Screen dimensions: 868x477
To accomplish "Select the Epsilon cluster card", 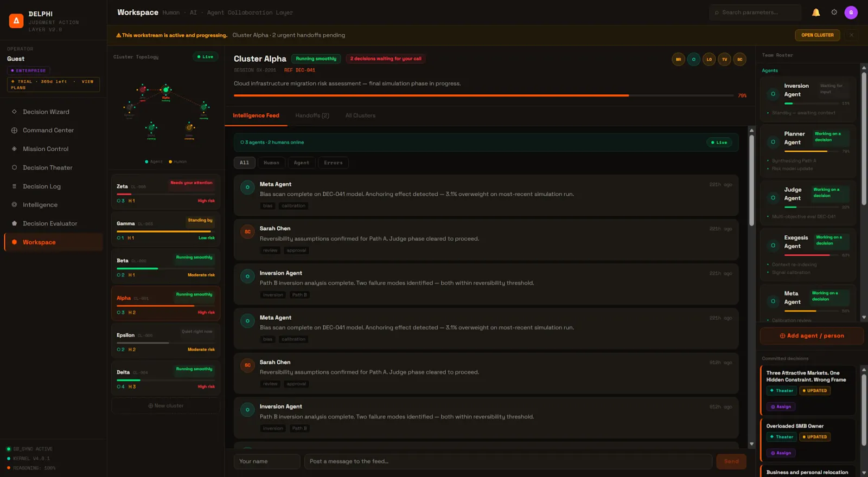I will [x=165, y=340].
